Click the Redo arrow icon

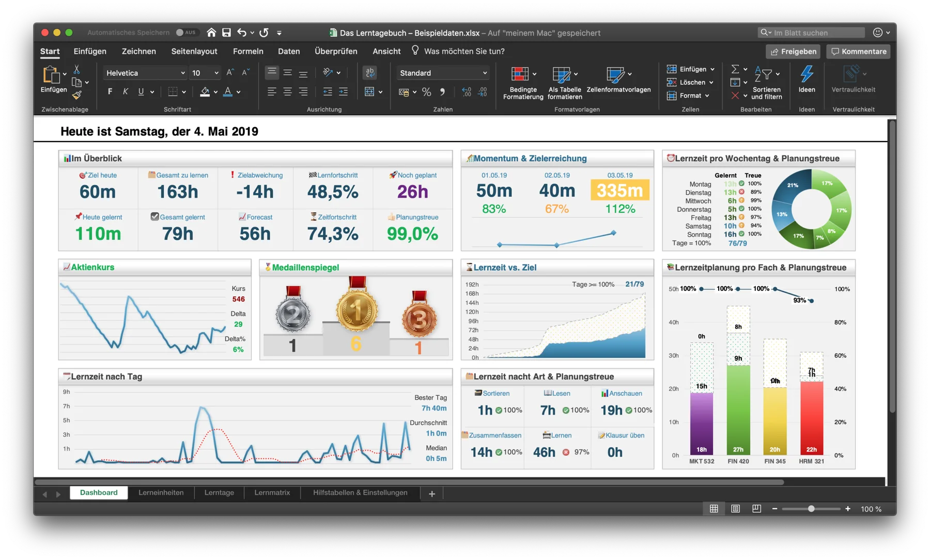pos(264,33)
